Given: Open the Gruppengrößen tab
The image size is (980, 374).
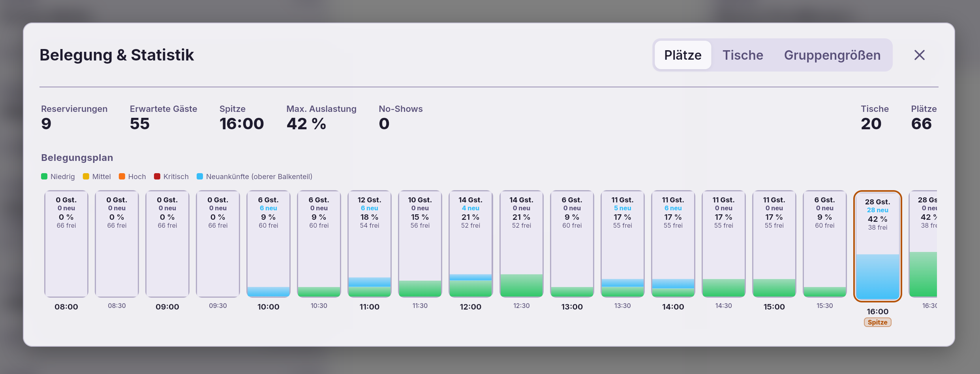Looking at the screenshot, I should pos(832,55).
